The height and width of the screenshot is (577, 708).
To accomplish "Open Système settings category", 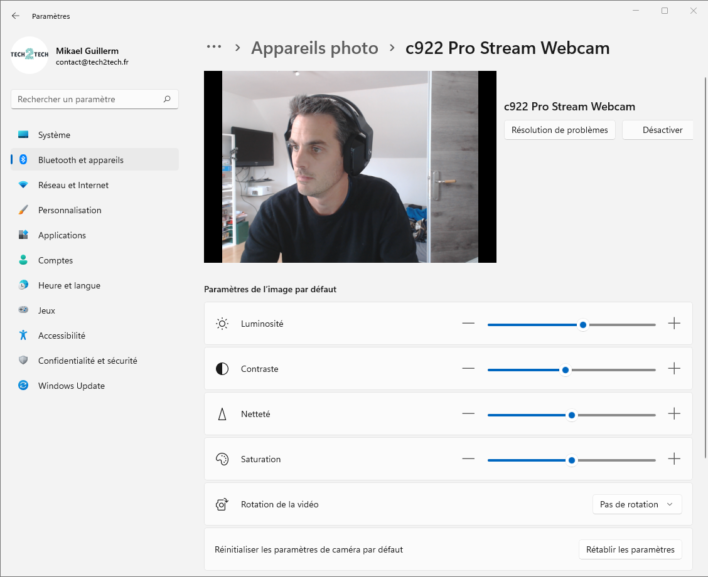I will click(54, 135).
